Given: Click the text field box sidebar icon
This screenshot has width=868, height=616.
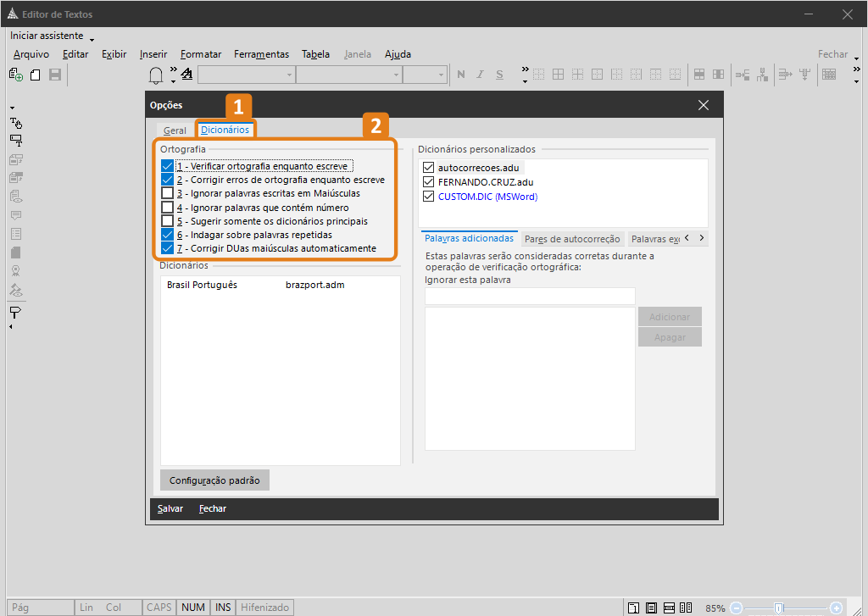Looking at the screenshot, I should click(16, 142).
